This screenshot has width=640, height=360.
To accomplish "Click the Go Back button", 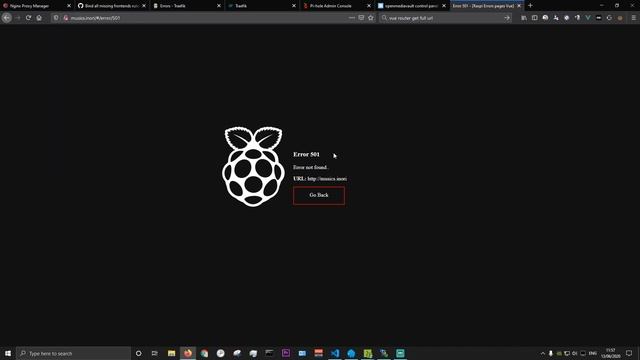I will (x=319, y=196).
